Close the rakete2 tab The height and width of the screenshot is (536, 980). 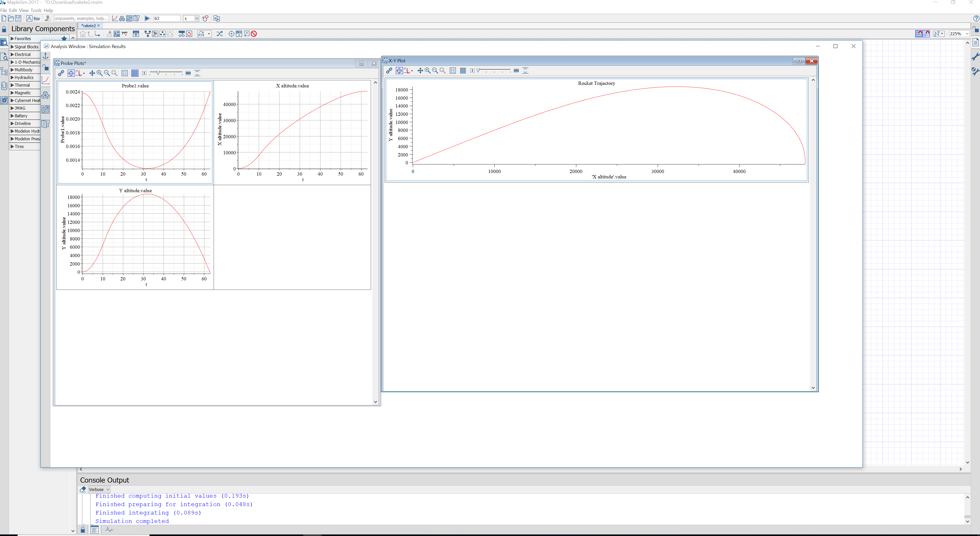99,26
